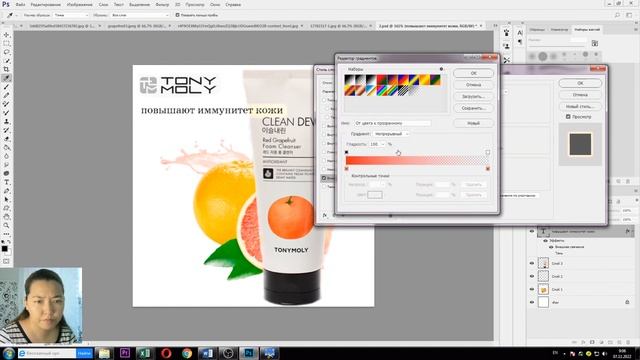Click the foreground color swatch
The width and height of the screenshot is (640, 360).
pos(4,248)
